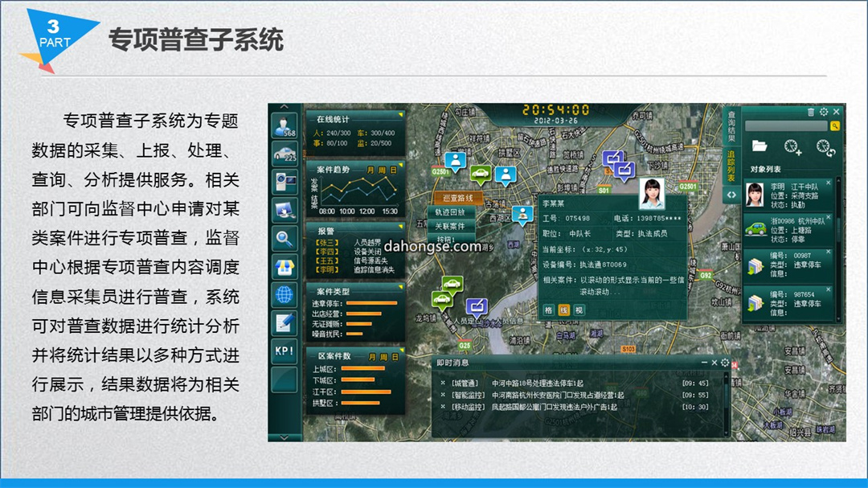Click the officer marker at 西湖区
The width and height of the screenshot is (868, 488).
coord(522,215)
